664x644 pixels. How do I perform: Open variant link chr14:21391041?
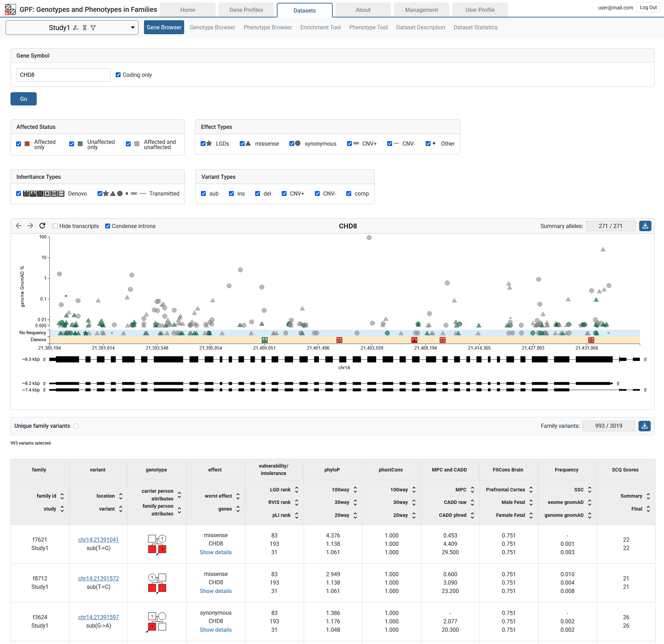pos(98,540)
